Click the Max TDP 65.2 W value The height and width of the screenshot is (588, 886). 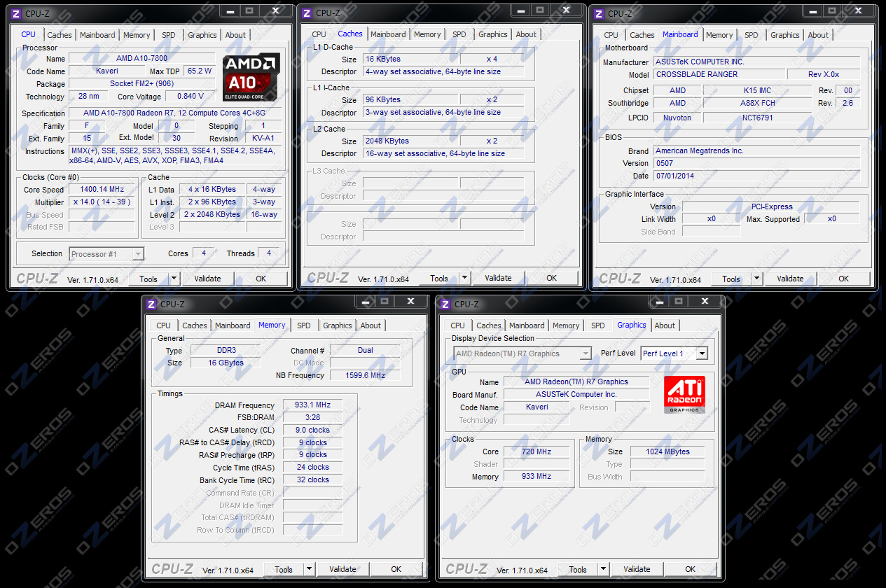[x=200, y=71]
